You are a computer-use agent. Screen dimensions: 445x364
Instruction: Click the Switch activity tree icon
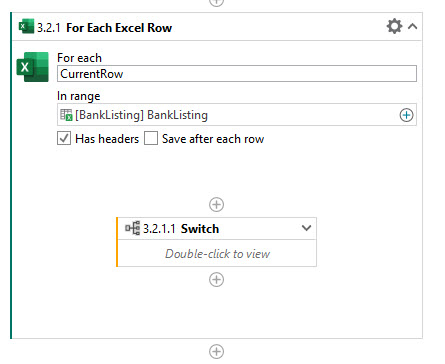pos(132,228)
